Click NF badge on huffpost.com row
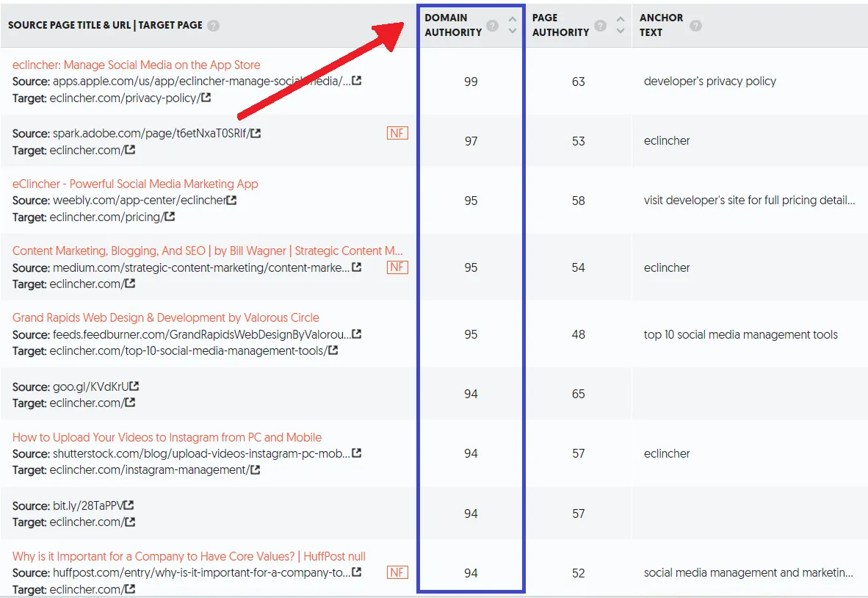The width and height of the screenshot is (868, 598). click(397, 572)
